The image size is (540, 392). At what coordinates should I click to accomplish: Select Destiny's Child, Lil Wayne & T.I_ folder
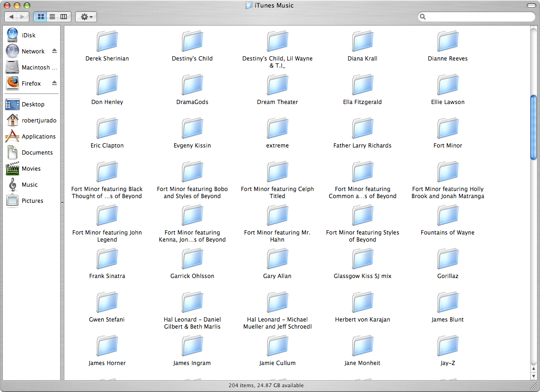[277, 50]
